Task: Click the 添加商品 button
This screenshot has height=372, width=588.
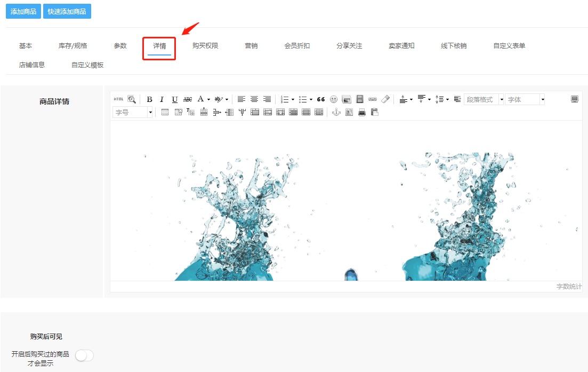Action: [x=23, y=11]
